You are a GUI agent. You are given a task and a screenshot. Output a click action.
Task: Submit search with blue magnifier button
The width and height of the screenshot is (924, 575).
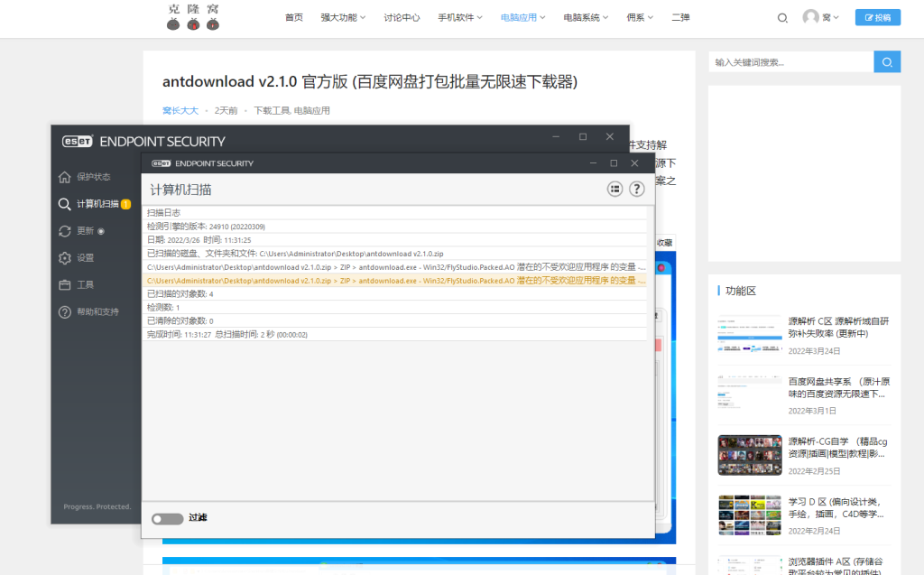click(x=887, y=62)
